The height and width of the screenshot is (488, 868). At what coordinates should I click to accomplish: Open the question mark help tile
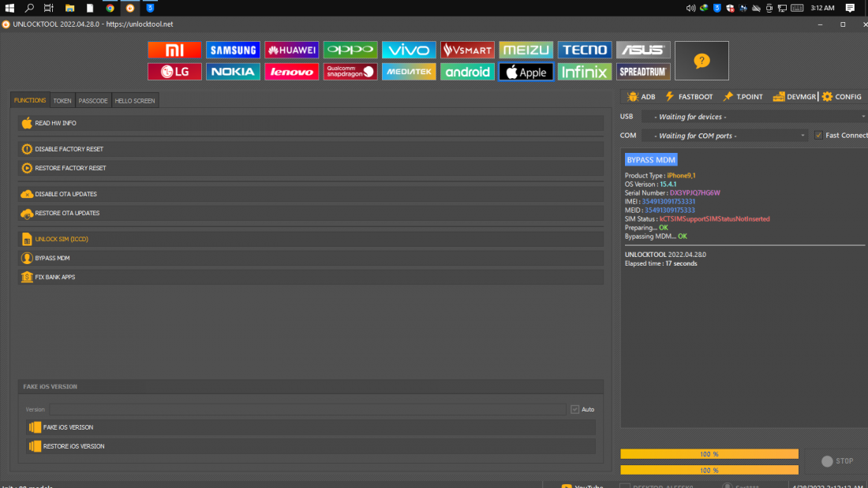tap(702, 61)
